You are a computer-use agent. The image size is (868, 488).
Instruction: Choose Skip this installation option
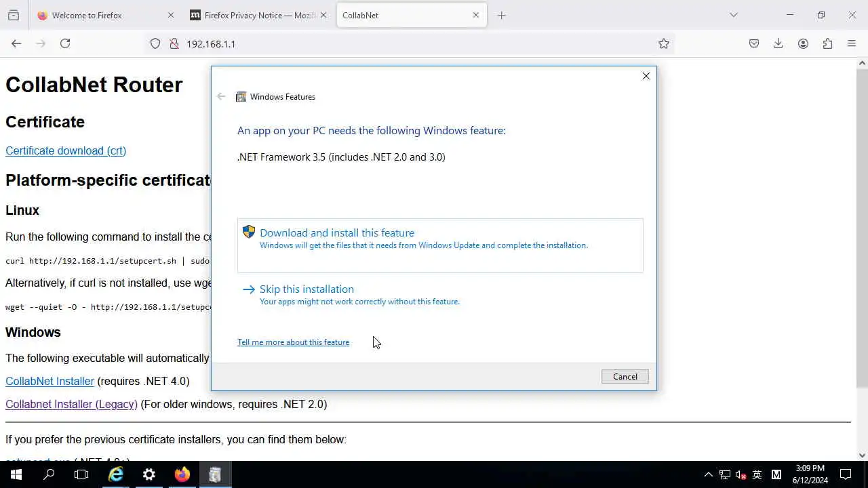coord(440,295)
